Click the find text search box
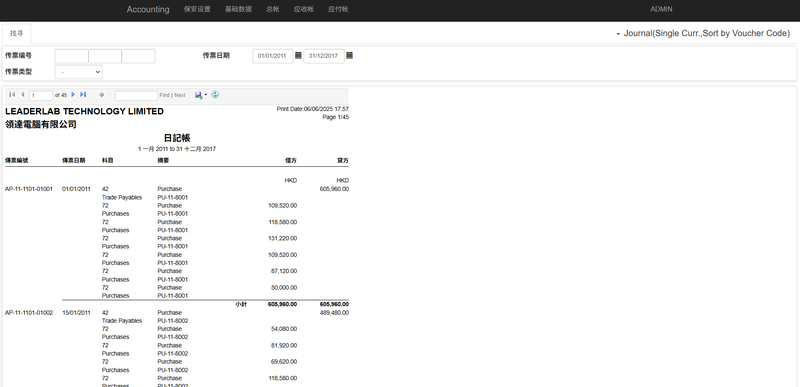 [136, 95]
